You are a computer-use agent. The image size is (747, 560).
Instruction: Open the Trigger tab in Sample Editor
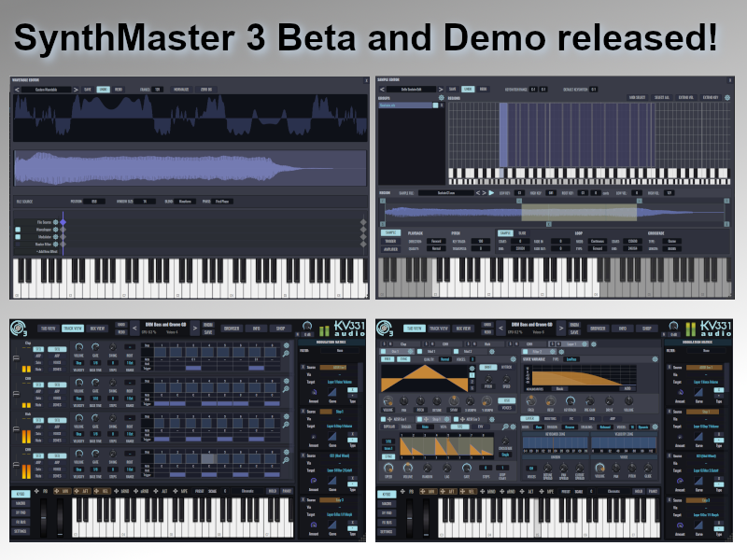[x=390, y=242]
